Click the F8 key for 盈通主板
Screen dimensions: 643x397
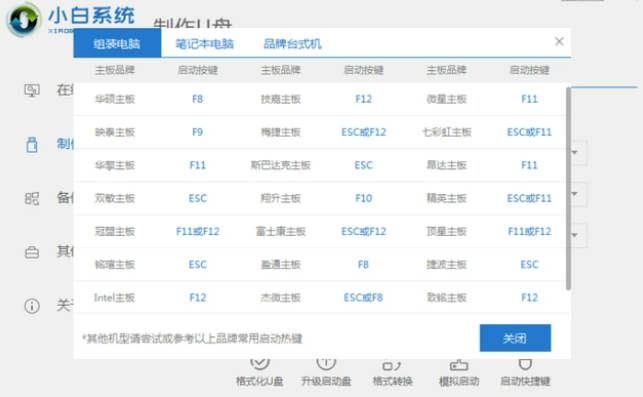click(363, 265)
